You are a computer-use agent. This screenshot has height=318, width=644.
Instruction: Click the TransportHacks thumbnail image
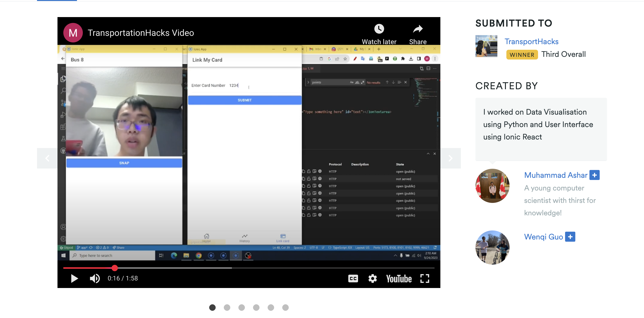486,46
